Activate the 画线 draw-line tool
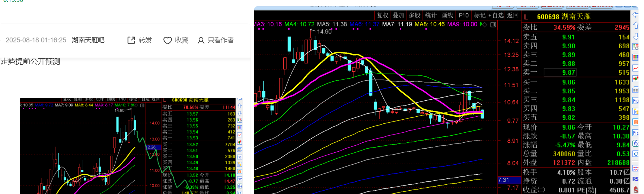Viewport: 644px width, 194px height. [x=447, y=15]
